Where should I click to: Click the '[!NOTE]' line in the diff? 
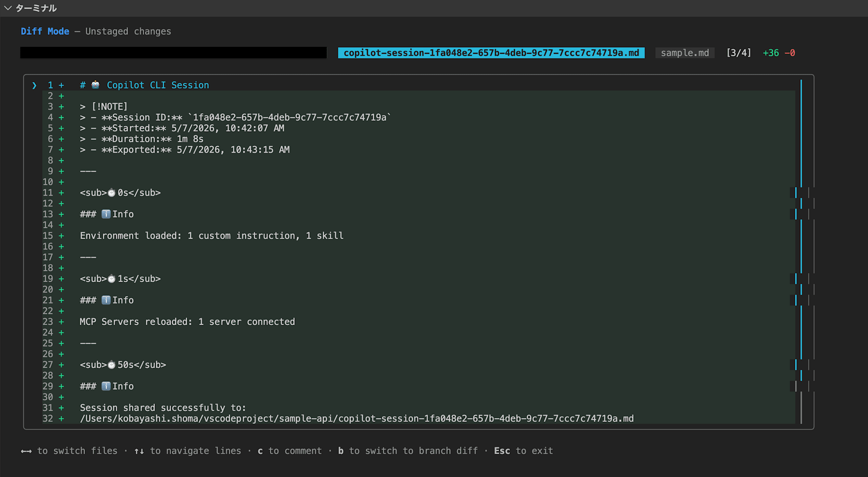pyautogui.click(x=104, y=107)
